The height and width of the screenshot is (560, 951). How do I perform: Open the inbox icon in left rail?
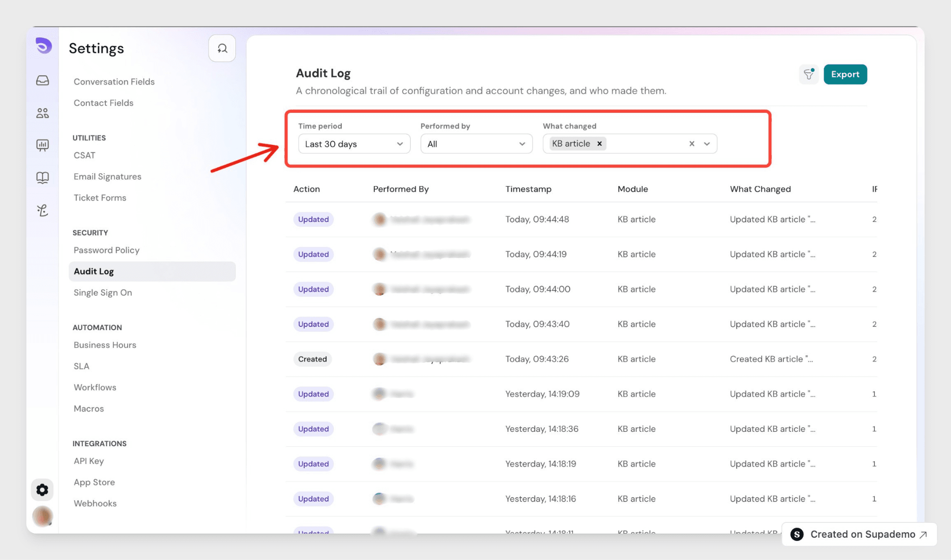coord(42,80)
